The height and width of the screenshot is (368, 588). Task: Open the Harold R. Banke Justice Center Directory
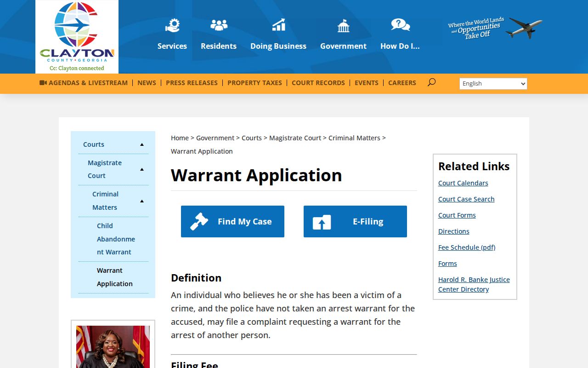pos(474,284)
